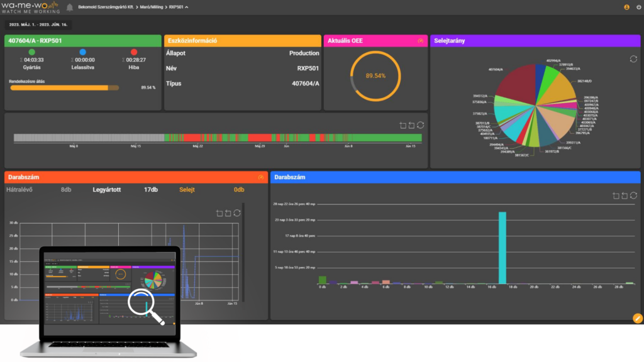Click the red Hiba status dot
This screenshot has height=362, width=644.
[x=134, y=52]
